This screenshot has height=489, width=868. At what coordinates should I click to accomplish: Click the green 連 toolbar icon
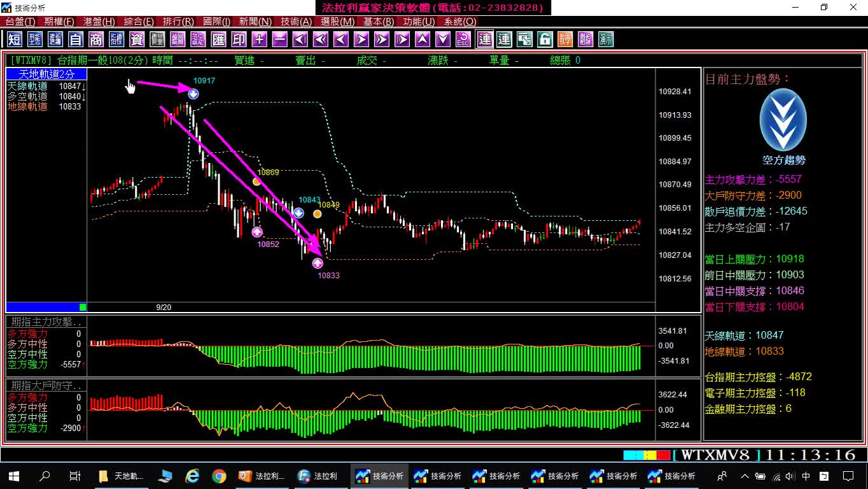point(504,39)
